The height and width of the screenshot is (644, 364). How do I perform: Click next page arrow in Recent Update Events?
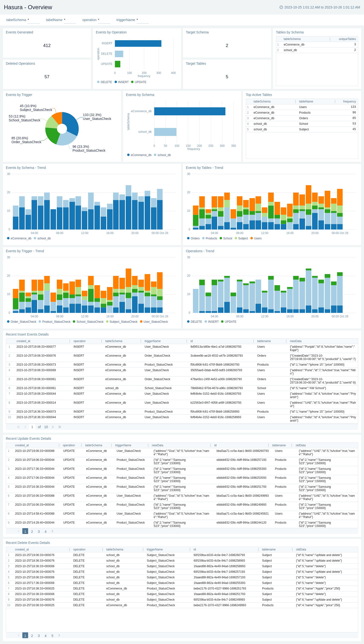[x=52, y=531]
